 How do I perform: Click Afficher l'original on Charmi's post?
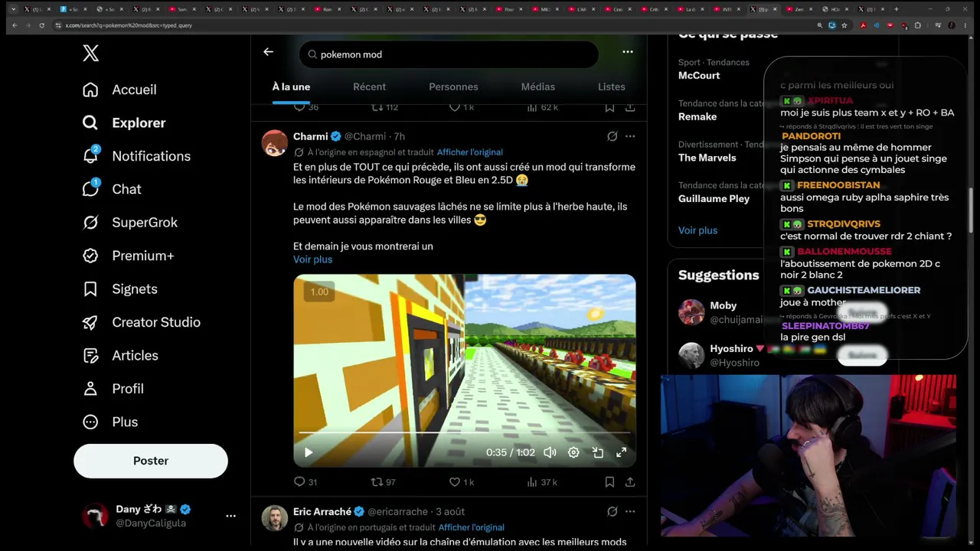point(470,152)
